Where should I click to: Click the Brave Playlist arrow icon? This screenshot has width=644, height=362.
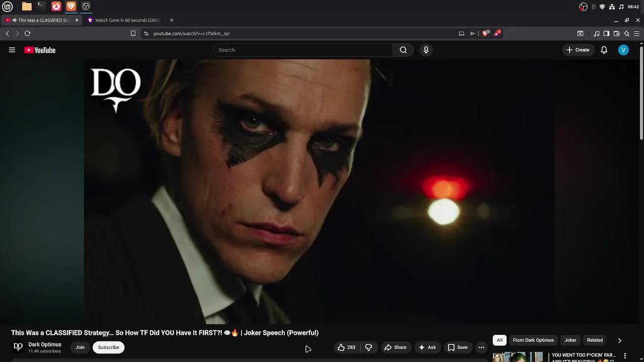click(x=472, y=33)
